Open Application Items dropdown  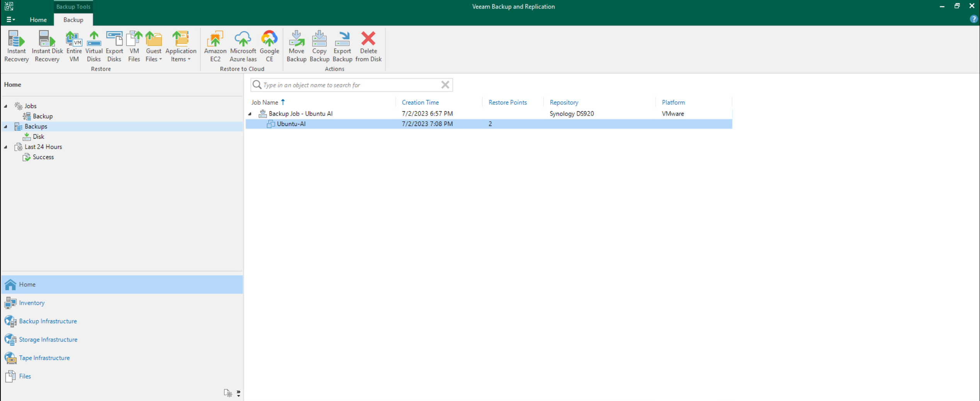point(181,46)
